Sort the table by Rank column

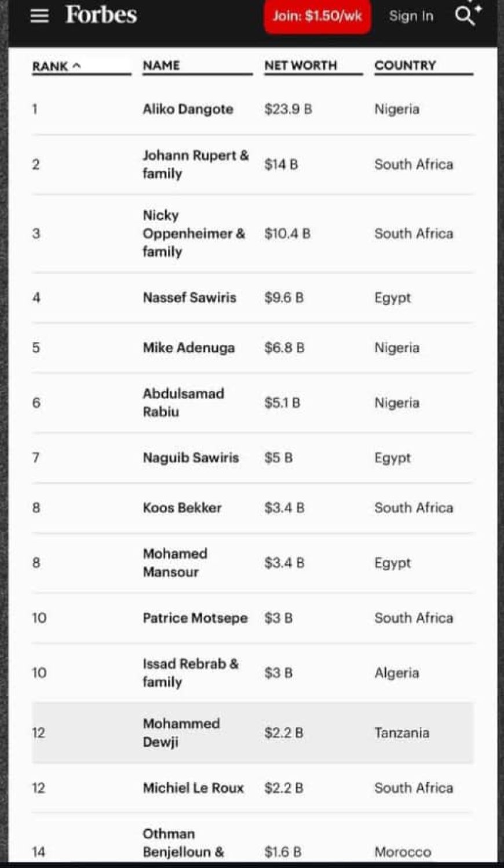50,66
